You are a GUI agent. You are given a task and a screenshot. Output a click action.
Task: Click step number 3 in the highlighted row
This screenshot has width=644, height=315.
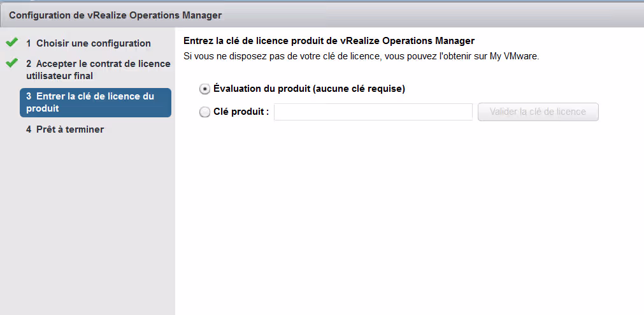pyautogui.click(x=29, y=96)
